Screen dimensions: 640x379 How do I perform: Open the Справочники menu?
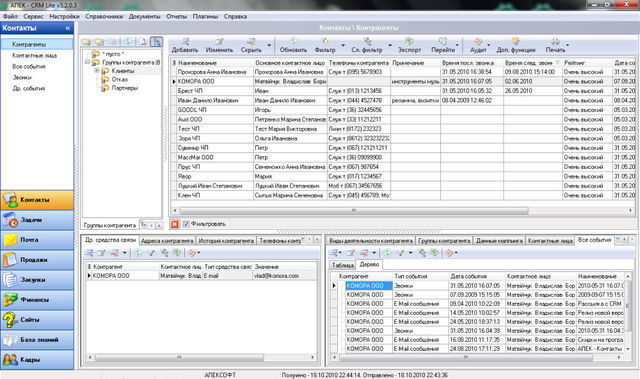click(104, 16)
